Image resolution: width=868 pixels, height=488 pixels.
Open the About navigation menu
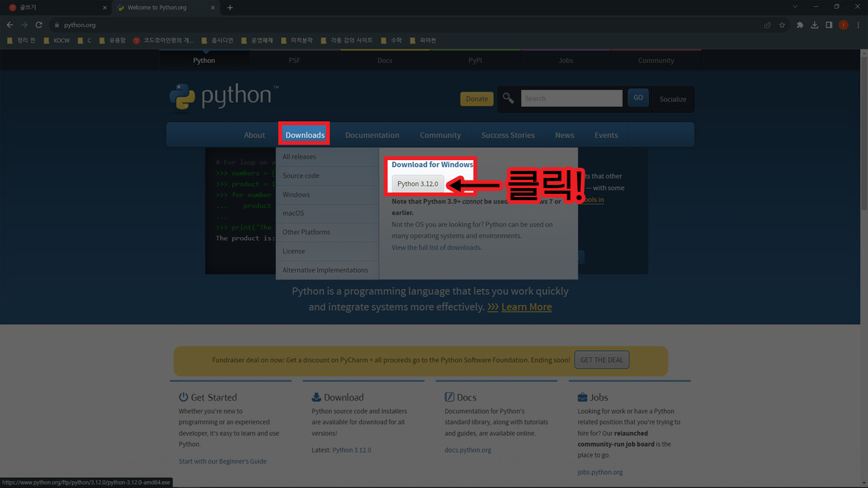coord(254,135)
